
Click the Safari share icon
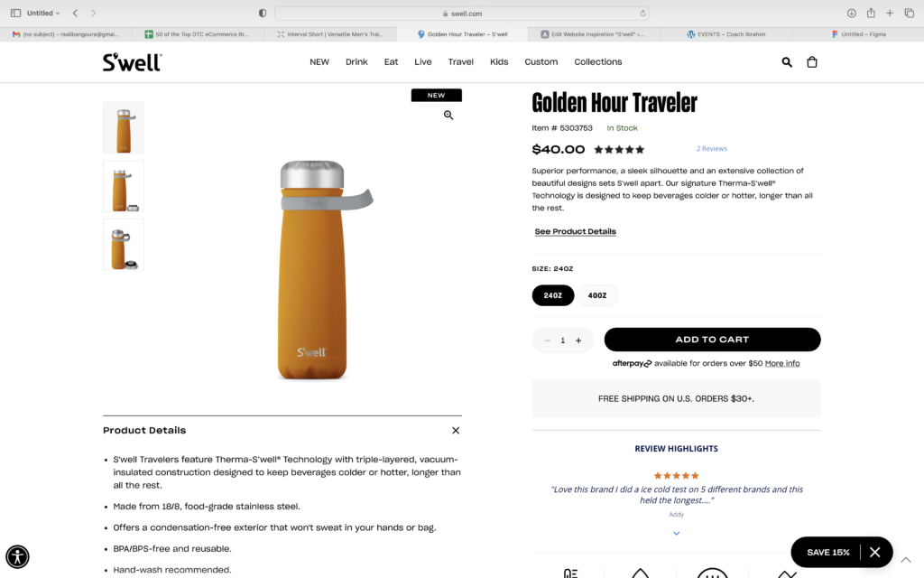click(871, 13)
